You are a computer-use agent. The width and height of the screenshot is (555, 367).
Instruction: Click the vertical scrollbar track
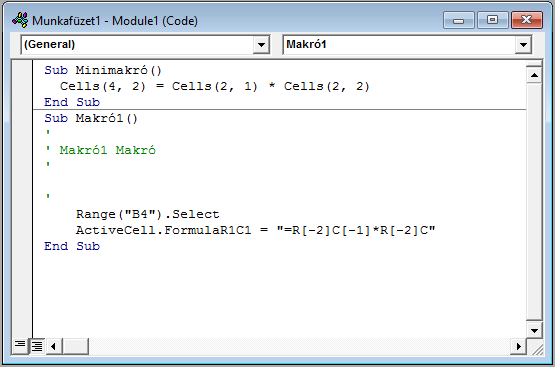(534, 202)
